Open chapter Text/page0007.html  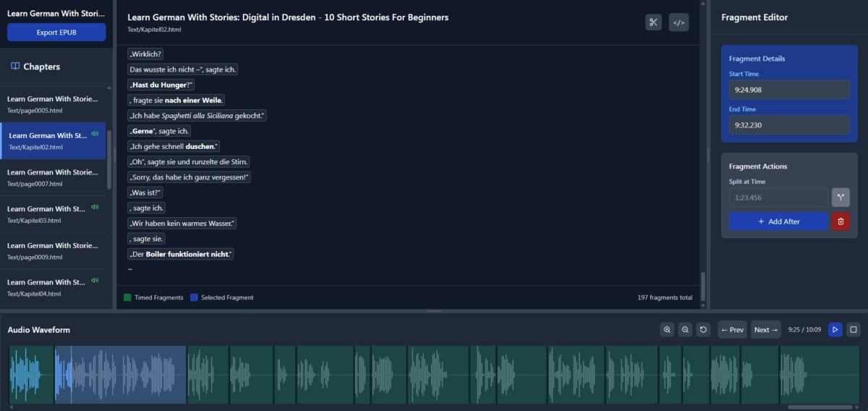tap(53, 177)
